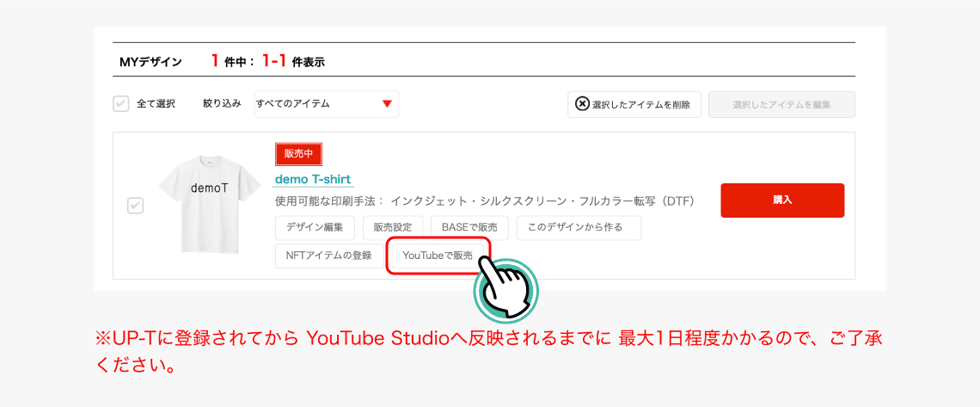
Task: Click the red 販売中 status badge
Action: click(298, 154)
